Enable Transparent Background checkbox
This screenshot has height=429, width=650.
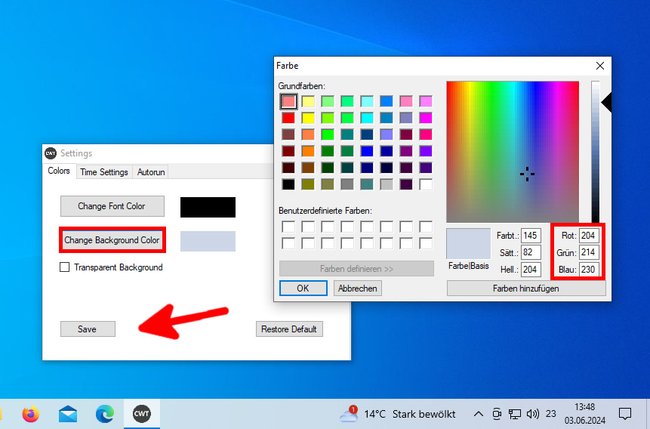click(x=65, y=267)
